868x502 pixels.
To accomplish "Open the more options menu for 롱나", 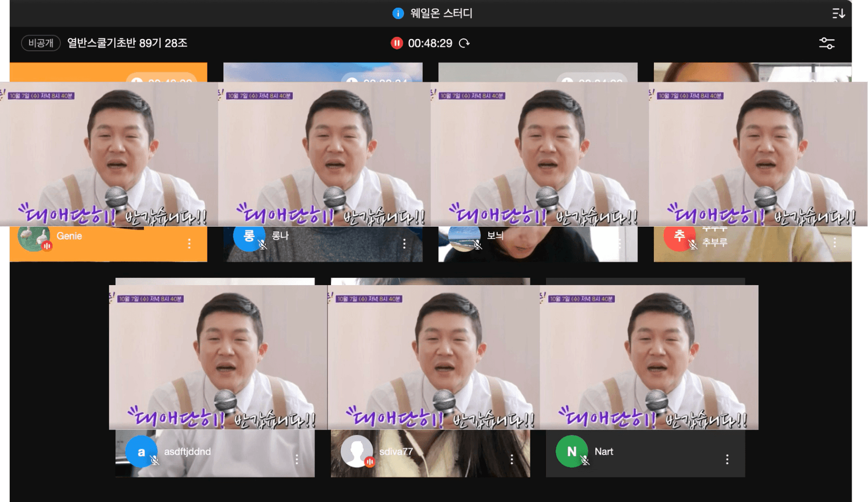I will 404,244.
